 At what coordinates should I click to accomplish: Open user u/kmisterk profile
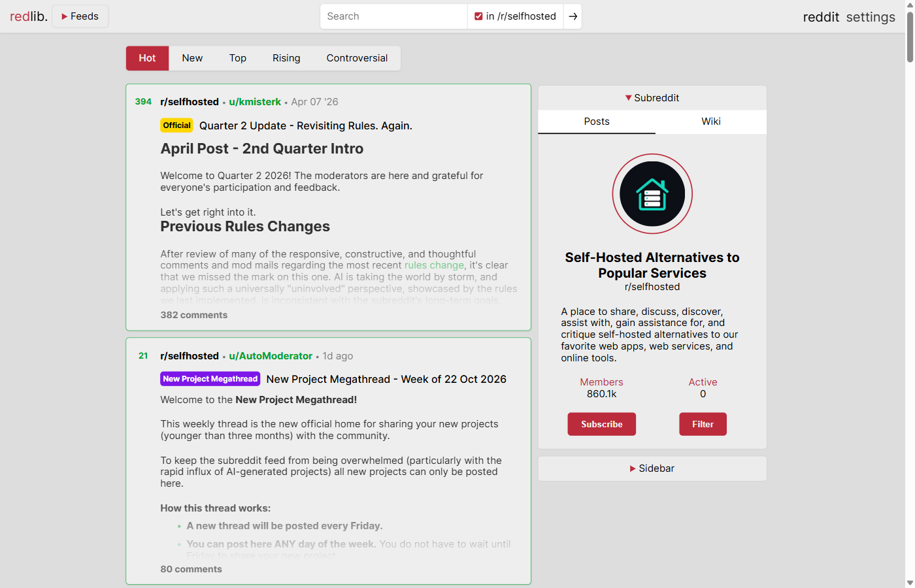pyautogui.click(x=255, y=102)
